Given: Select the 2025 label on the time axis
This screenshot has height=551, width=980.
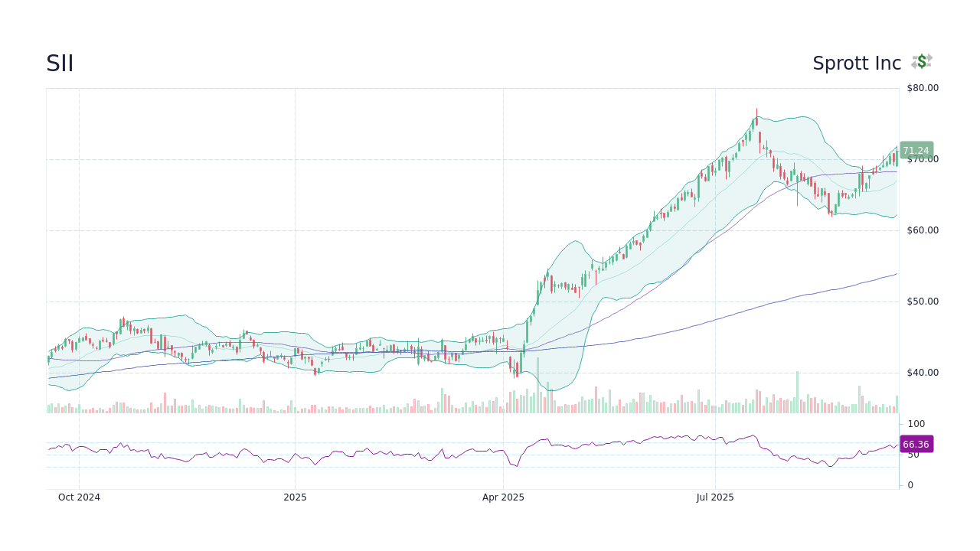Looking at the screenshot, I should point(295,497).
